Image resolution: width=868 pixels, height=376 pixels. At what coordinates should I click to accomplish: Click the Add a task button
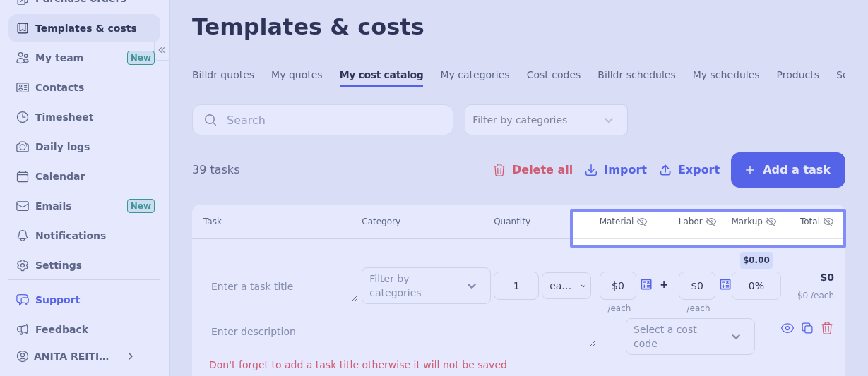(788, 170)
